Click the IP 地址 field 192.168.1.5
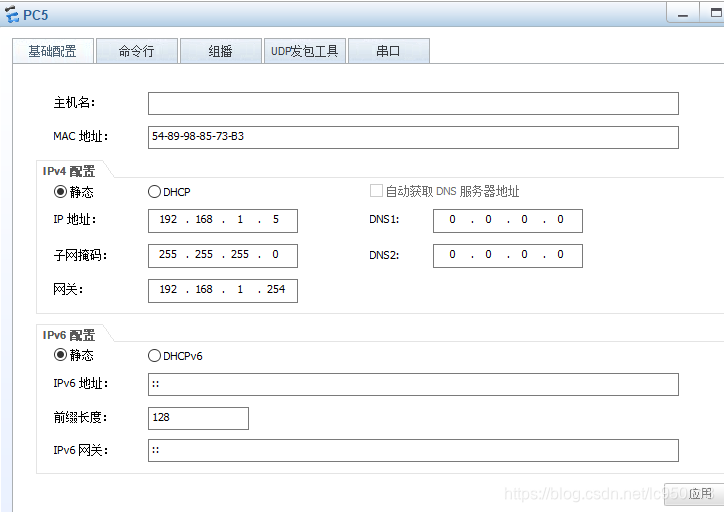724x512 pixels. coord(223,221)
